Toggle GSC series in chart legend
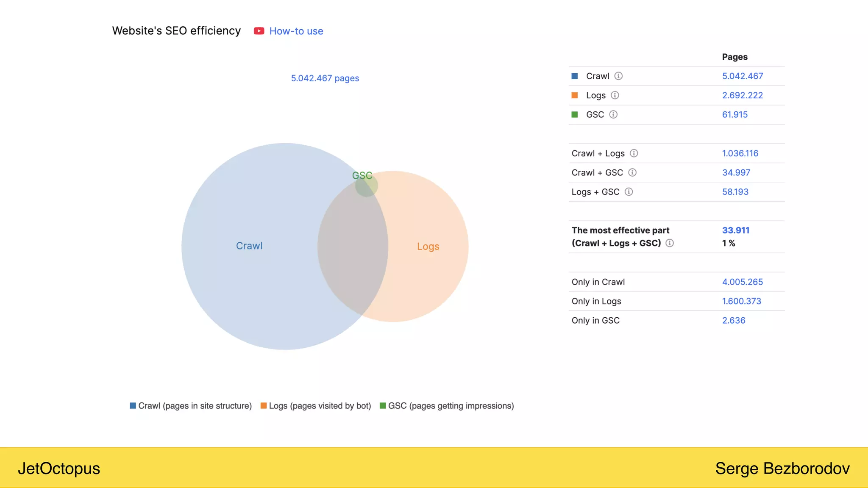Viewport: 868px width, 488px height. [447, 406]
